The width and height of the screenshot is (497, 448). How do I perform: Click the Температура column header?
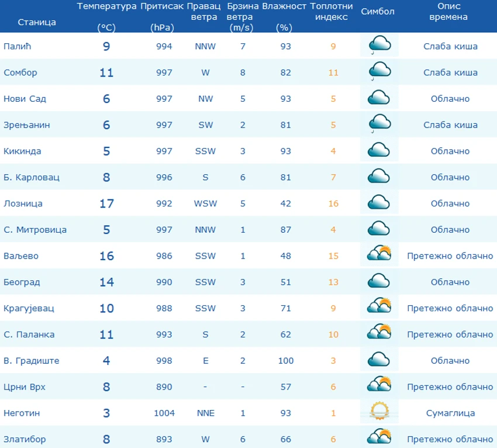pyautogui.click(x=106, y=16)
